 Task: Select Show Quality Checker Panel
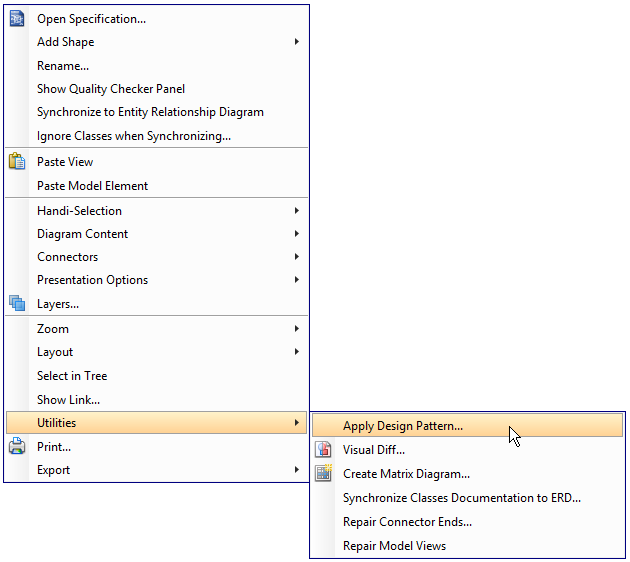click(x=157, y=89)
